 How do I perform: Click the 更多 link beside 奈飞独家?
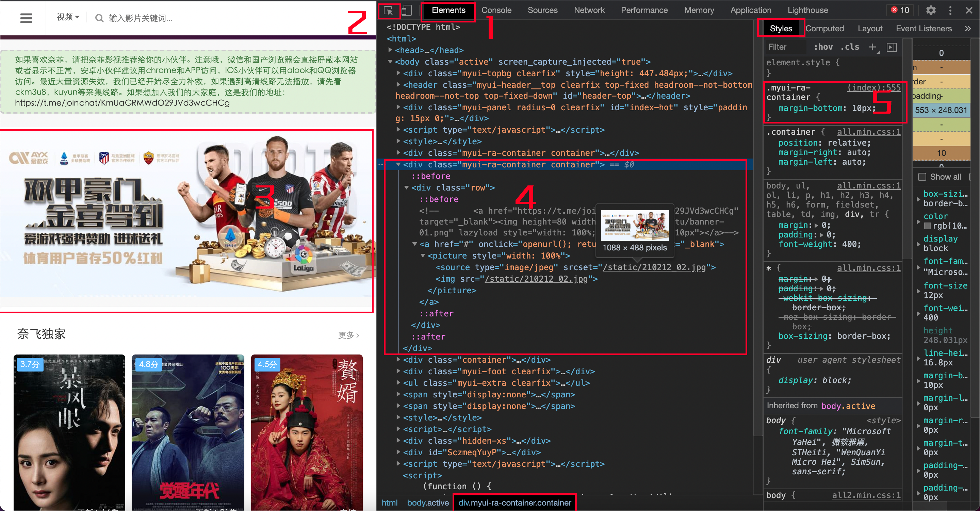tap(348, 335)
